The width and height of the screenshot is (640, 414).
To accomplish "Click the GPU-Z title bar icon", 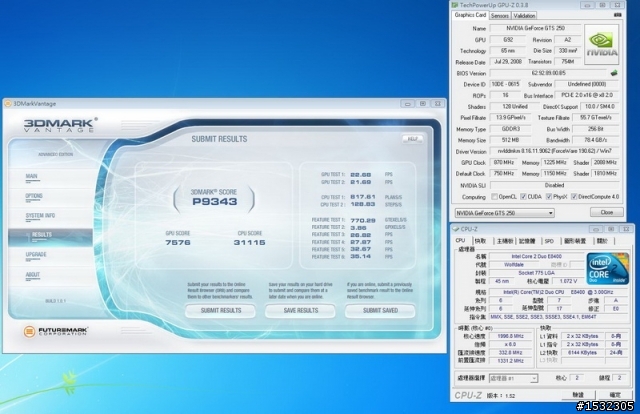I will click(455, 5).
